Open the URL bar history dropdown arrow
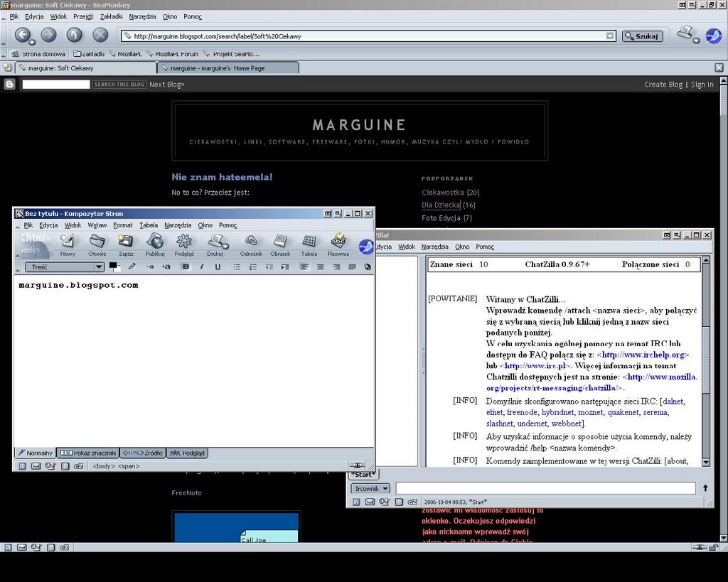 pos(609,36)
